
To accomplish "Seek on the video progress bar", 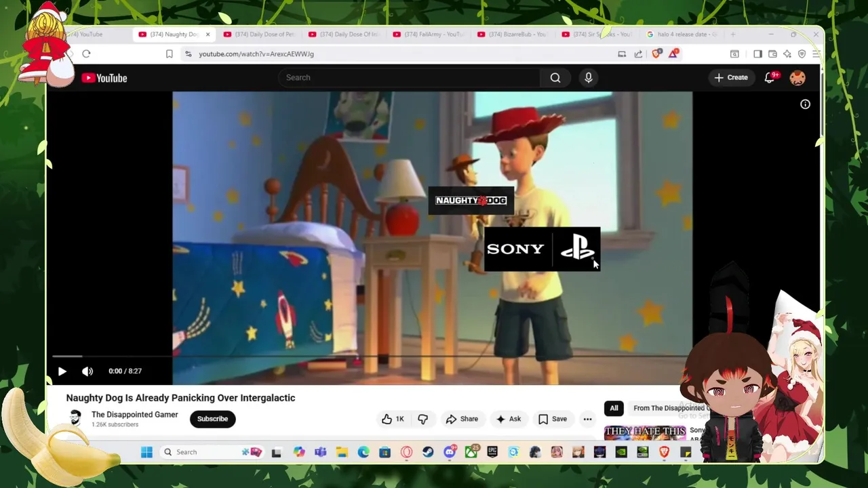I will tap(370, 356).
